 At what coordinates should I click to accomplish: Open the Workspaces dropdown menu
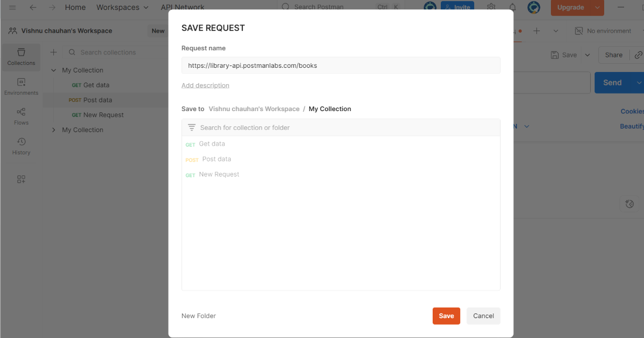pyautogui.click(x=122, y=8)
